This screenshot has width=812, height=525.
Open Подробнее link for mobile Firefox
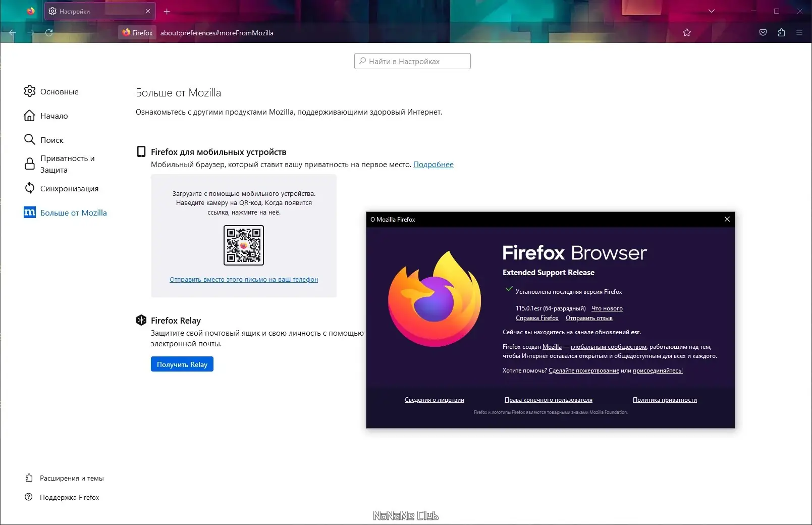[x=434, y=164]
